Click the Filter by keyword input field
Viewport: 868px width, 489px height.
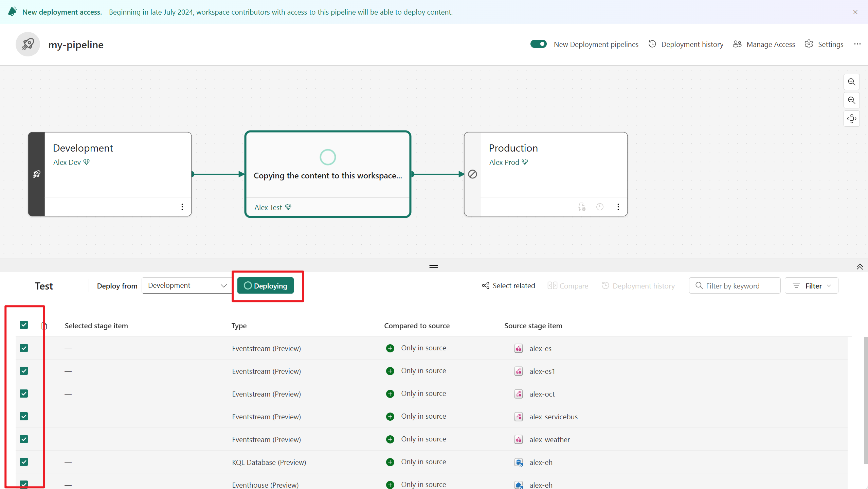pos(735,286)
